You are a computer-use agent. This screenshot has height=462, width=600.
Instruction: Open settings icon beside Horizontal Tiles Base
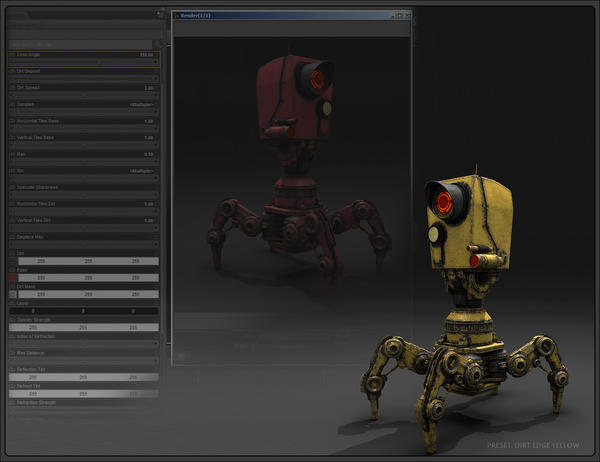pyautogui.click(x=12, y=121)
